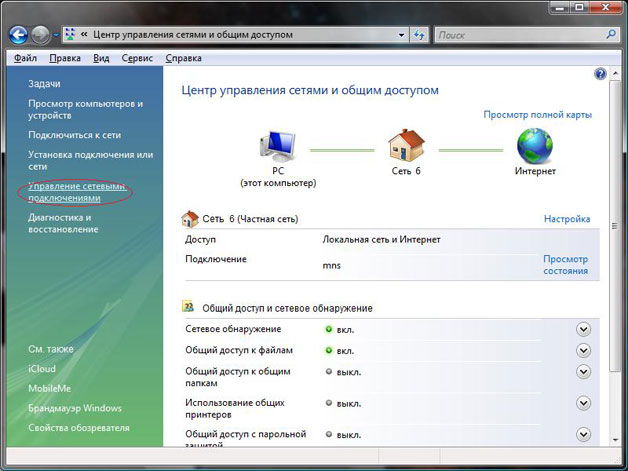Click the Настройка network link
Viewport: 628px width, 471px height.
(566, 218)
